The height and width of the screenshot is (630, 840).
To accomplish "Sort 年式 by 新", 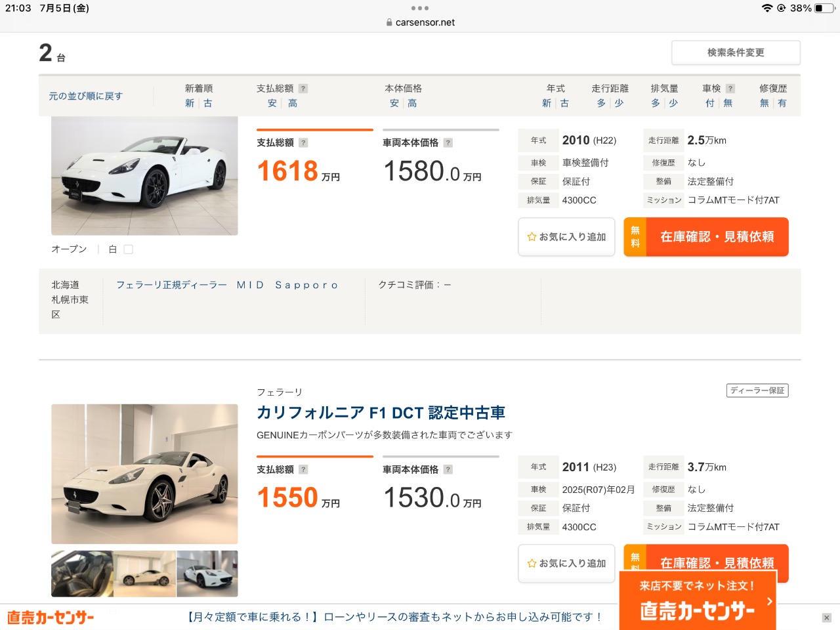I will (547, 103).
